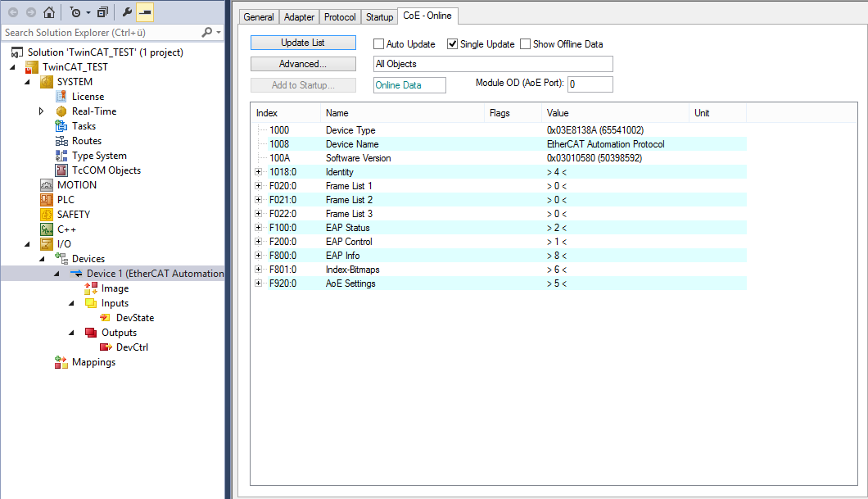This screenshot has width=868, height=499.
Task: Click the Back navigation arrow icon
Action: (13, 12)
